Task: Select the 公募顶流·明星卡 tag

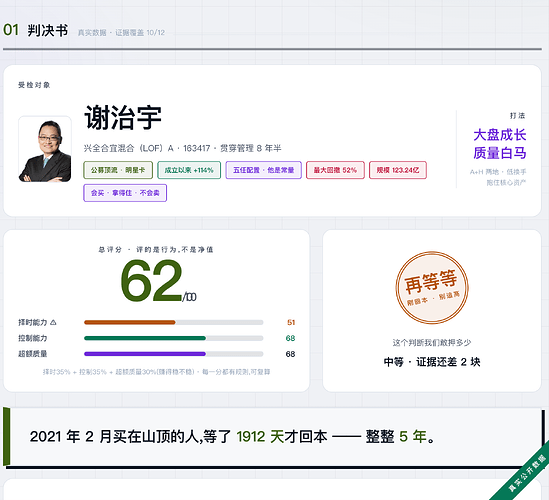Action: 118,170
